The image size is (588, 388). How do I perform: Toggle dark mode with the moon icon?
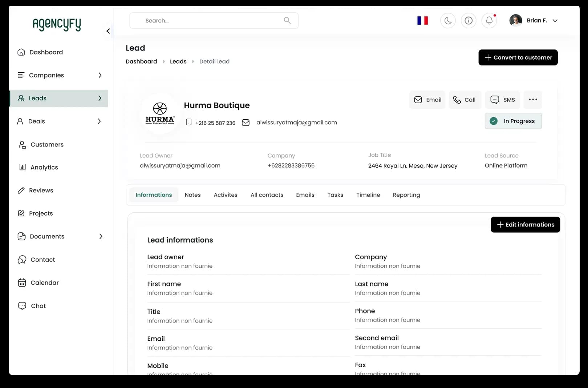tap(448, 21)
